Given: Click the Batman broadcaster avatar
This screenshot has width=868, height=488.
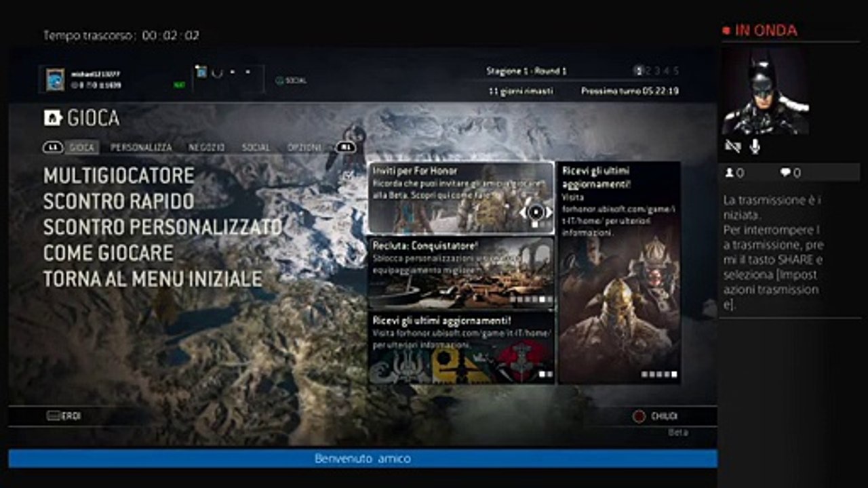Looking at the screenshot, I should coord(765,91).
